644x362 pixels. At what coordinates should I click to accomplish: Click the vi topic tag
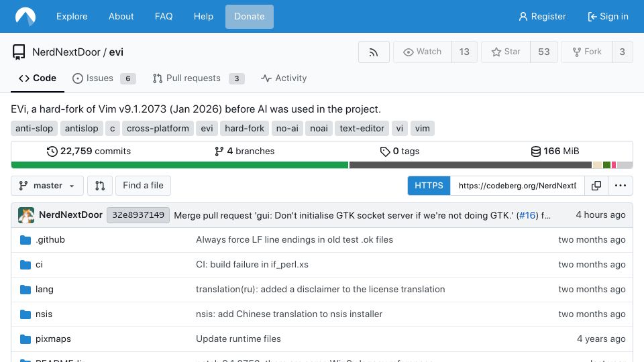point(400,129)
